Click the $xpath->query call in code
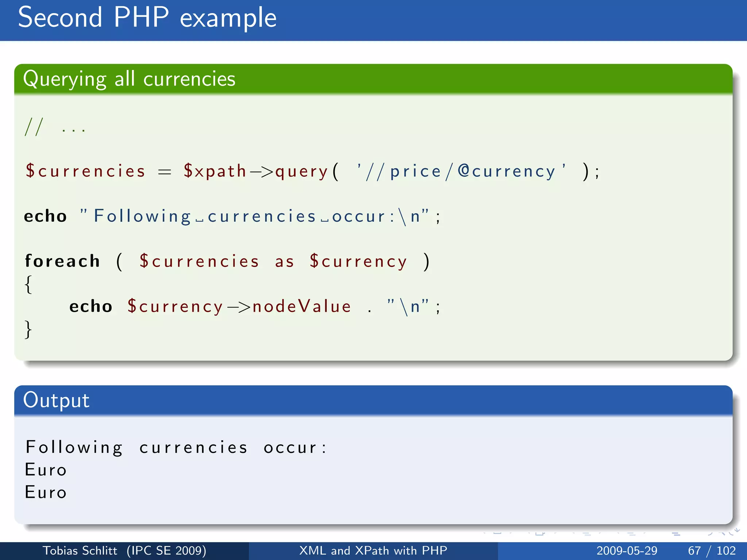The image size is (747, 560). pos(255,171)
